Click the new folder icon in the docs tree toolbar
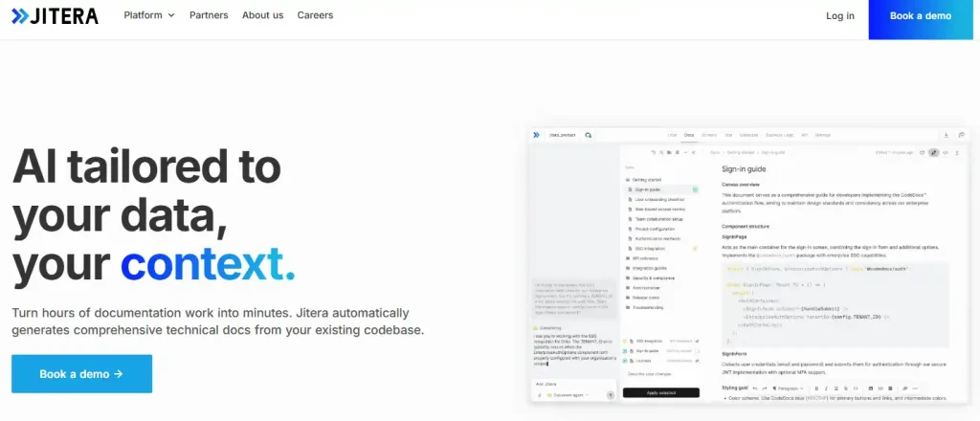Screen dimensions: 980x421 point(669,152)
